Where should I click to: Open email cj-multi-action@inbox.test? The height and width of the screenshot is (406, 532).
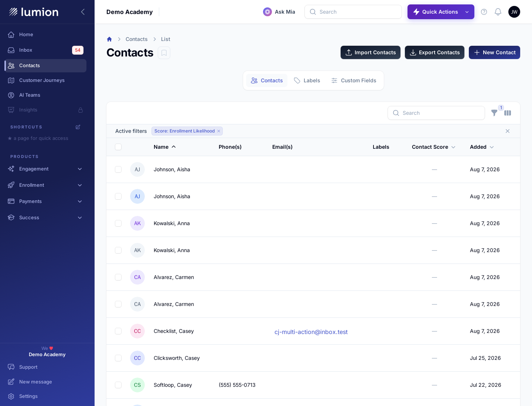311,332
